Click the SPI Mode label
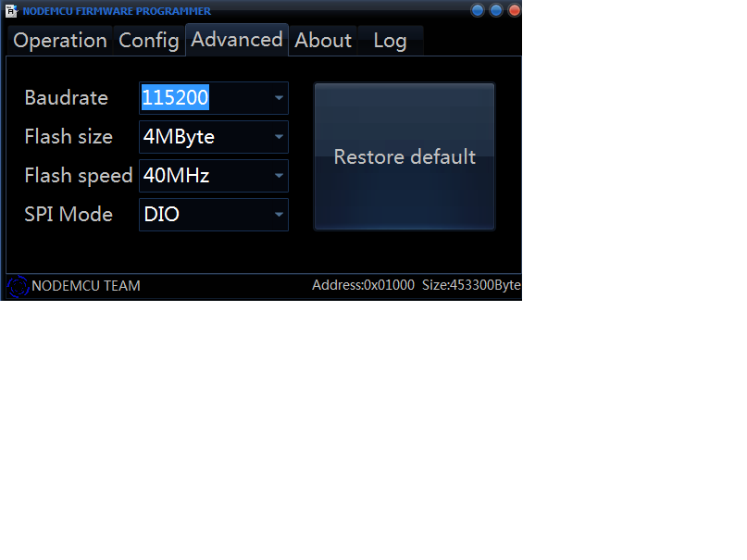The height and width of the screenshot is (560, 747). pos(68,215)
